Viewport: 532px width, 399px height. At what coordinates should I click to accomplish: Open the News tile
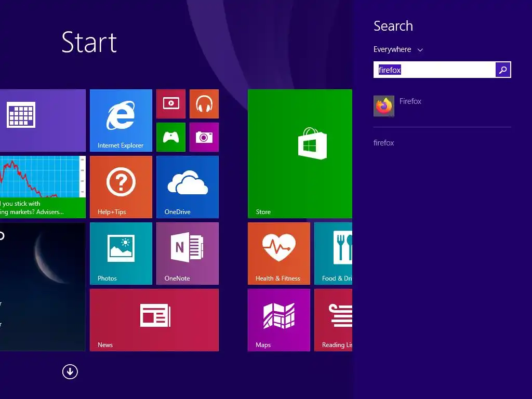[x=154, y=320]
